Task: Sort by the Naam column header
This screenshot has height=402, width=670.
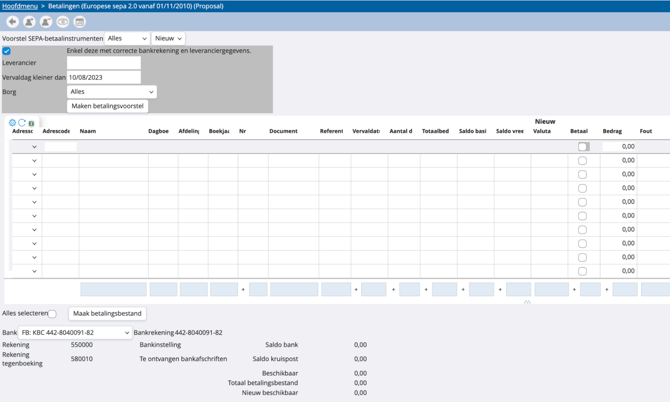Action: (88, 131)
